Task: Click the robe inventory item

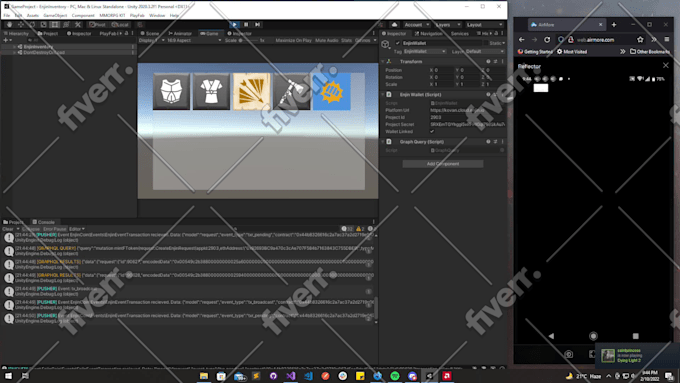Action: (211, 92)
